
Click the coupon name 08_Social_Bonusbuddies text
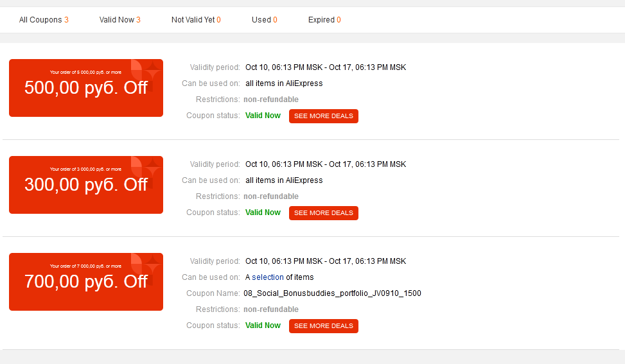click(x=332, y=293)
